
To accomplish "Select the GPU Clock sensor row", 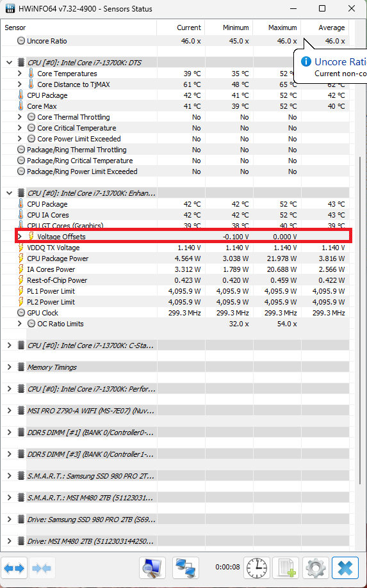I will click(175, 313).
